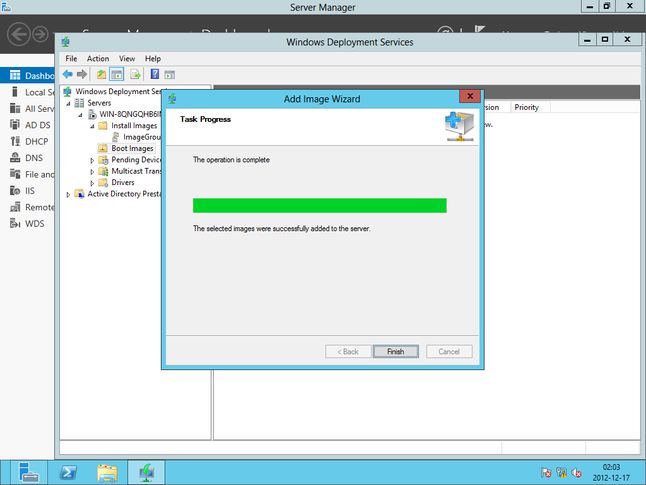Open IIS role in Server Manager
This screenshot has height=485, width=646.
coord(27,191)
